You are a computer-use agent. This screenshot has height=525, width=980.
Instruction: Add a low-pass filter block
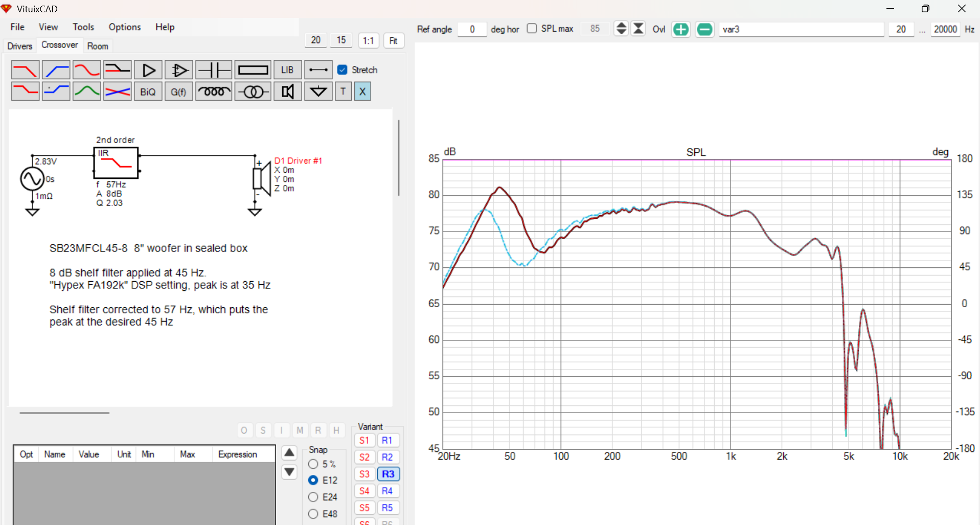click(x=25, y=70)
